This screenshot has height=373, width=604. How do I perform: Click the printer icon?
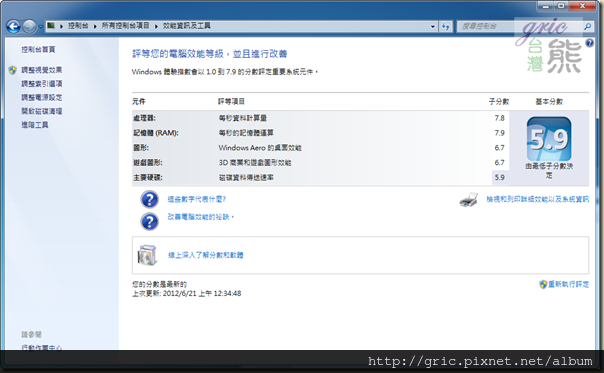point(469,200)
